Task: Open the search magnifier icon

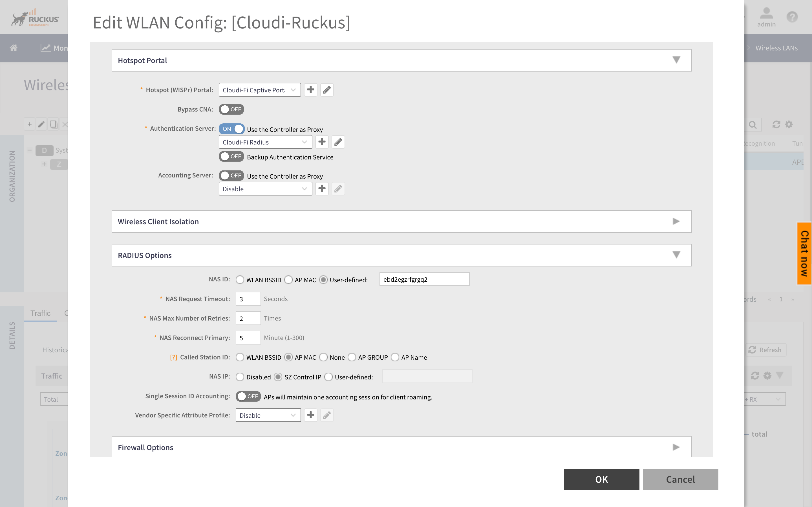Action: [x=753, y=124]
